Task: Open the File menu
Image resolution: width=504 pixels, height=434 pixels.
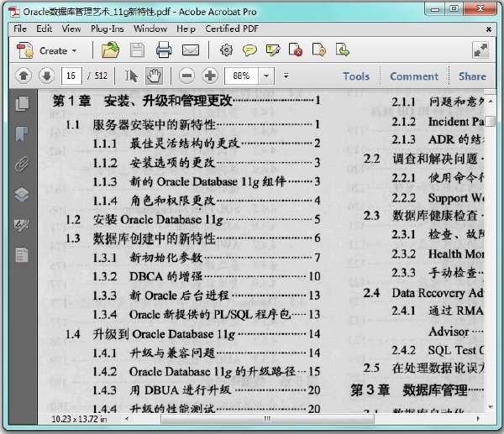Action: [x=20, y=29]
